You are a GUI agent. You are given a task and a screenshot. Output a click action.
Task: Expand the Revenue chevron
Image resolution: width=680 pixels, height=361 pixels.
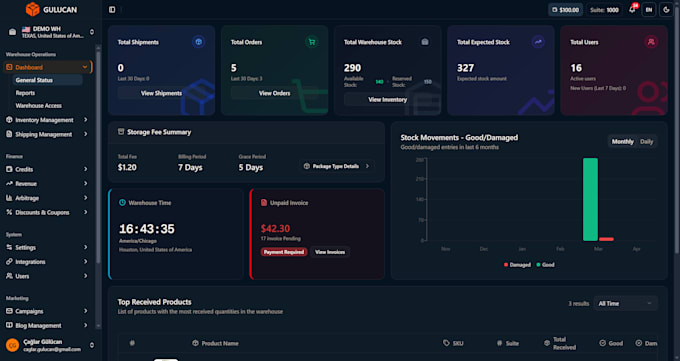[85, 184]
